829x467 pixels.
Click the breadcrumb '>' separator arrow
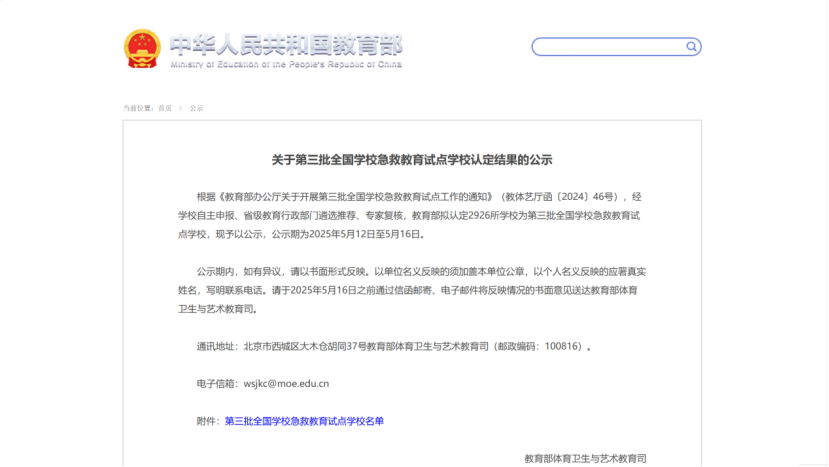coord(180,108)
